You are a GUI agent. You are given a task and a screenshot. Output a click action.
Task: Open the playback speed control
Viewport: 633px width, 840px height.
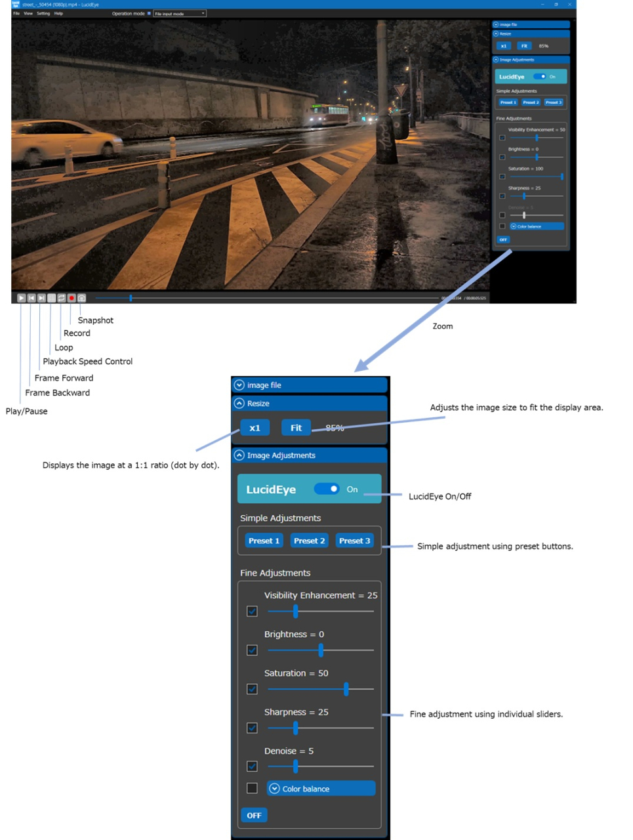pyautogui.click(x=51, y=298)
